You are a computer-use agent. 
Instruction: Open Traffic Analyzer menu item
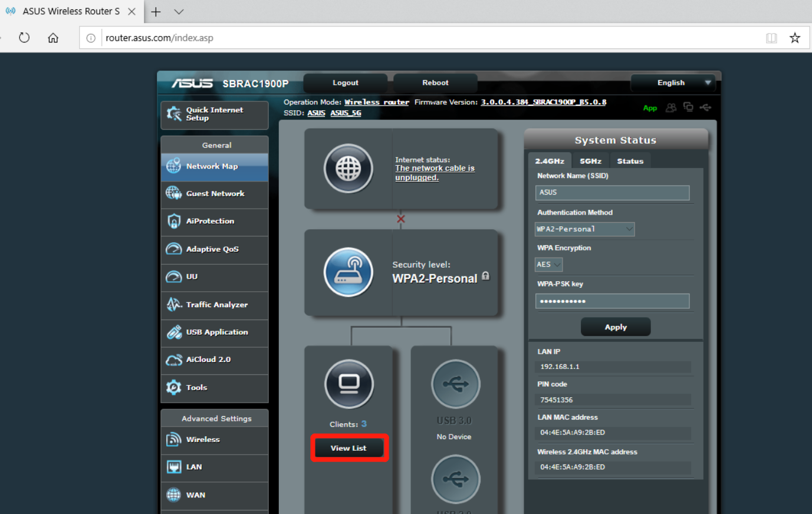(x=215, y=305)
